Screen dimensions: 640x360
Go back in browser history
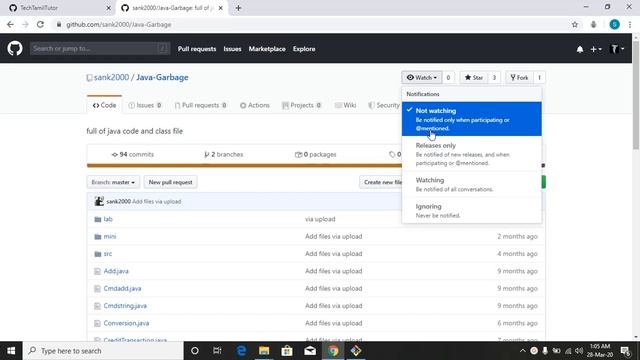(10, 24)
